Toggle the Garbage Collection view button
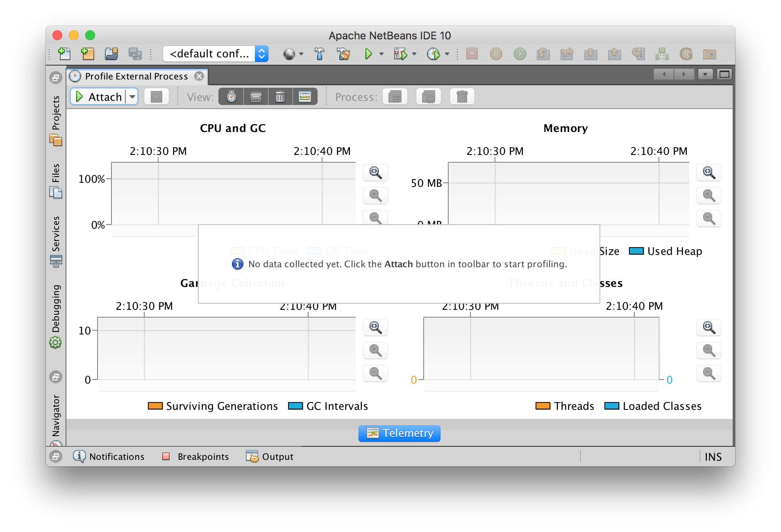This screenshot has height=532, width=781. click(280, 97)
